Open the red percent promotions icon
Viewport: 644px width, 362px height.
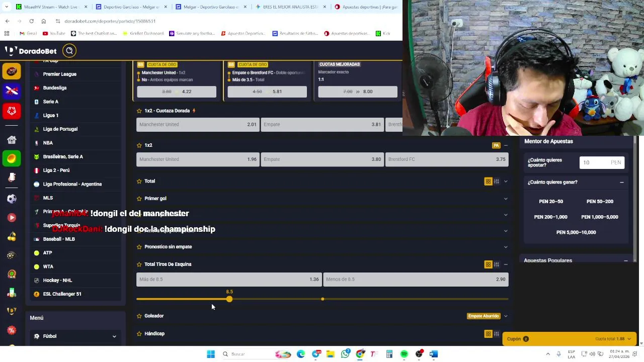[x=12, y=330]
